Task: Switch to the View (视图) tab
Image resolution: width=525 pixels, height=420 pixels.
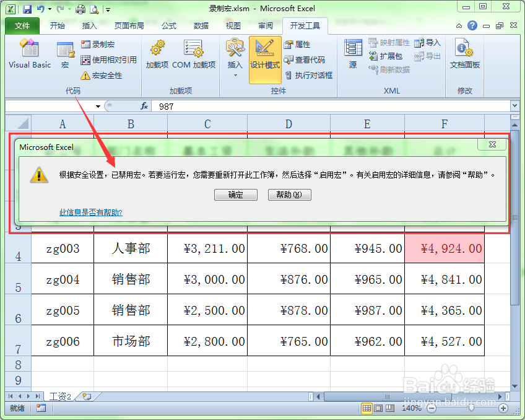Action: pyautogui.click(x=233, y=26)
